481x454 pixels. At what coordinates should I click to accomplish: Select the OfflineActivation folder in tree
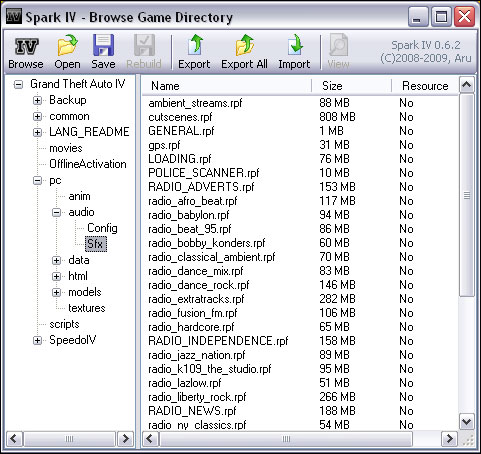(x=88, y=164)
